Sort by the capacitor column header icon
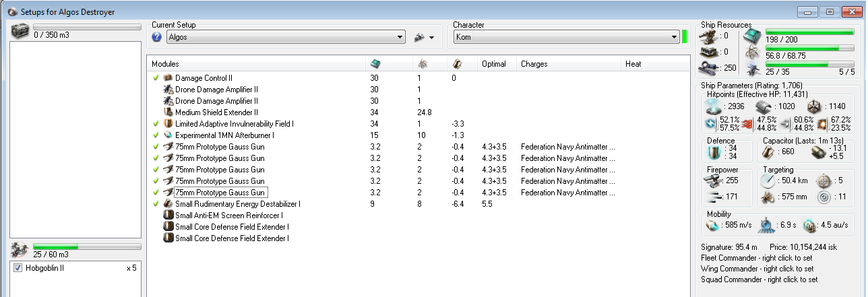This screenshot has height=297, width=868. 456,64
